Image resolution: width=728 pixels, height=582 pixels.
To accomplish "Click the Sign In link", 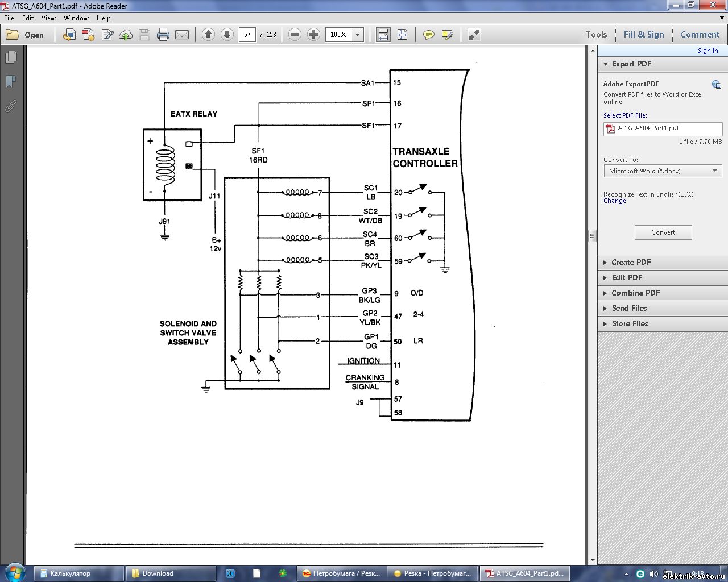I will pos(708,51).
